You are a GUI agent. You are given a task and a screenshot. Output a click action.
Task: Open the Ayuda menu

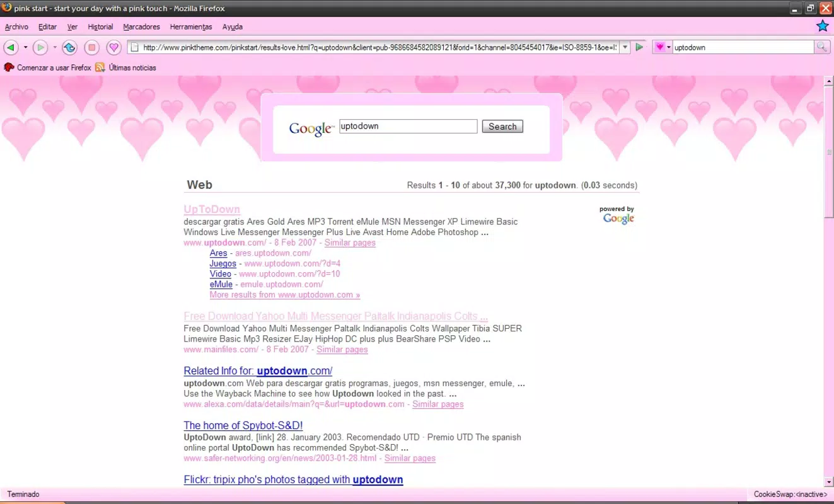[x=232, y=26]
